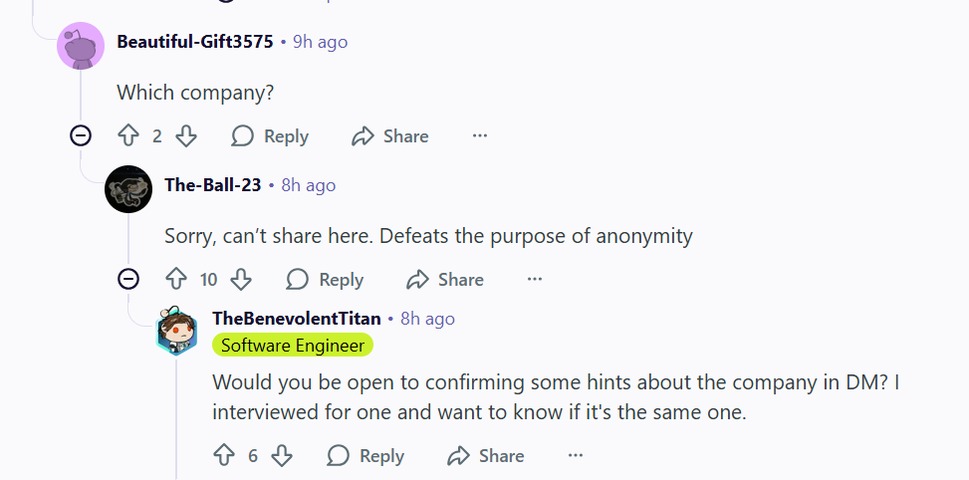Image resolution: width=969 pixels, height=480 pixels.
Task: Open Beautiful-Gift3575's avatar profile
Action: pos(81,47)
